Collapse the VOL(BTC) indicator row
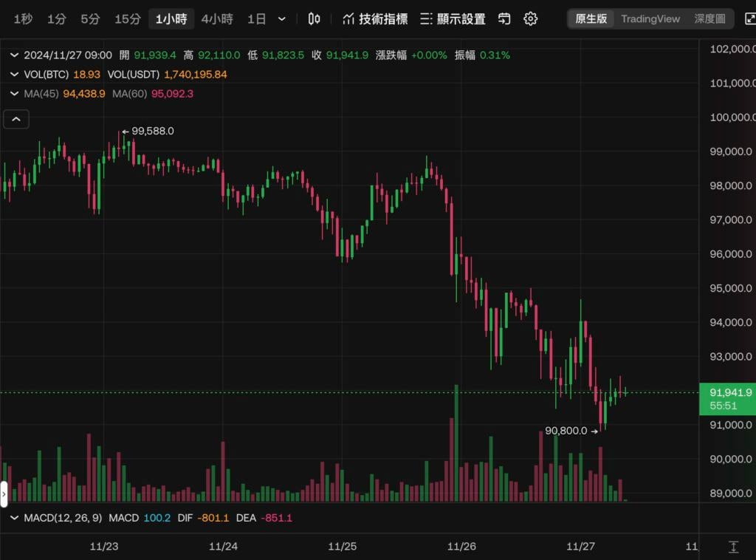Viewport: 756px width, 560px height. (x=15, y=75)
